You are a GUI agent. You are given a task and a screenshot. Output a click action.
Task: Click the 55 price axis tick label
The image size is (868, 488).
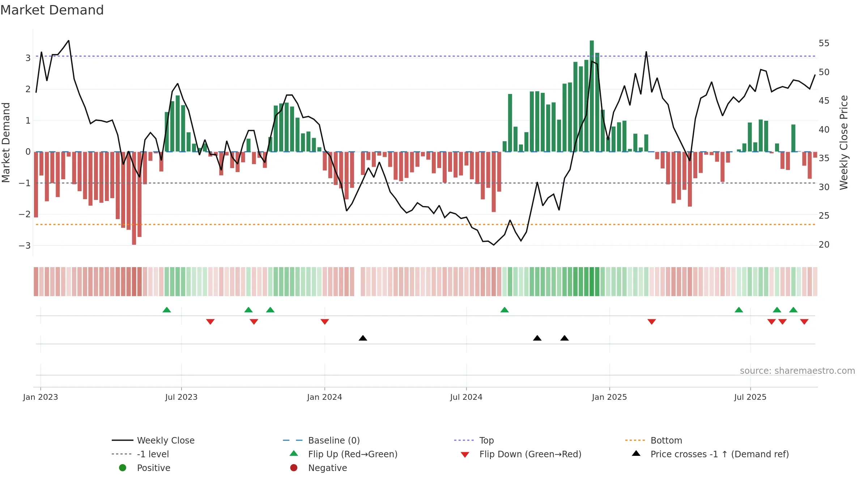point(824,43)
